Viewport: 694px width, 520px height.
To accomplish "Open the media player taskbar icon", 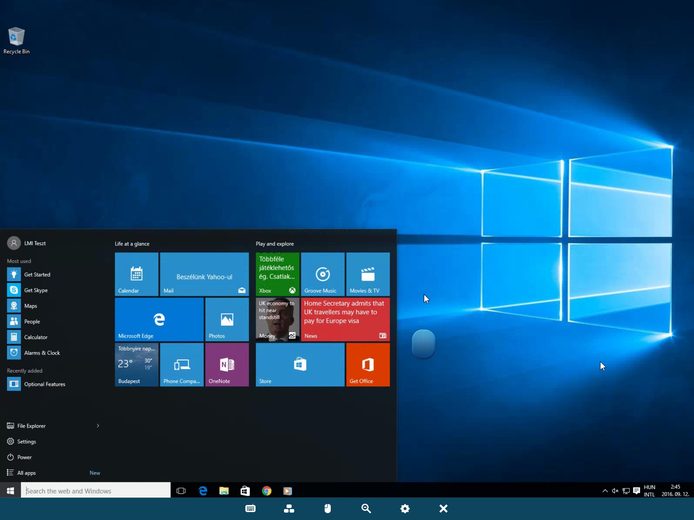I will [x=288, y=491].
